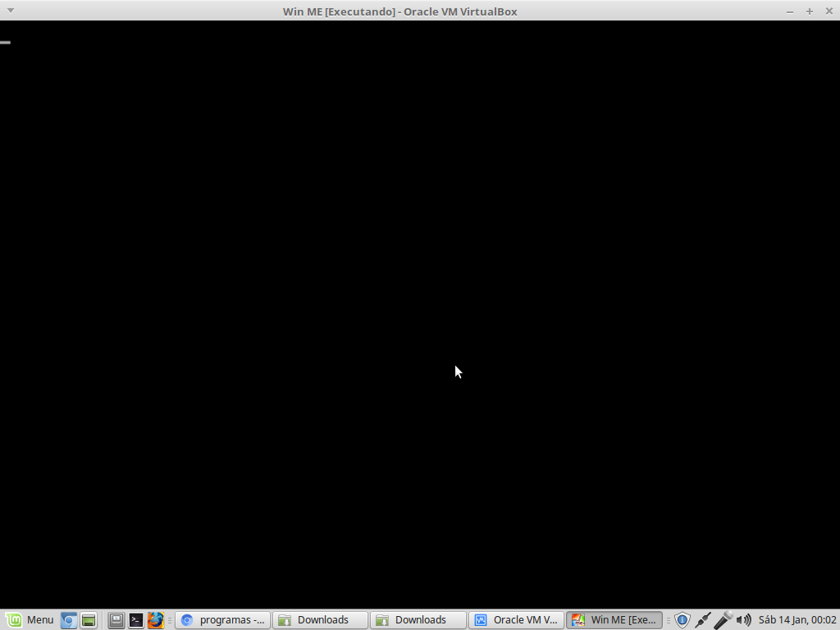Switch to the Oracle VM VirtualBox Manager task
The height and width of the screenshot is (630, 840).
[x=517, y=620]
